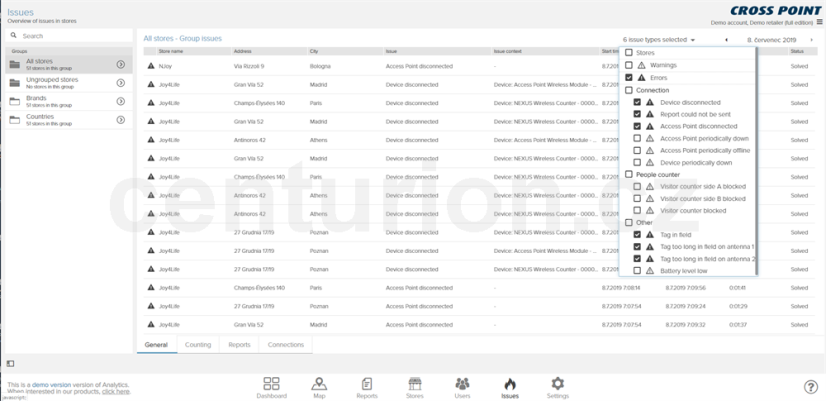Select the Issues flame icon
The height and width of the screenshot is (401, 826).
pyautogui.click(x=510, y=384)
